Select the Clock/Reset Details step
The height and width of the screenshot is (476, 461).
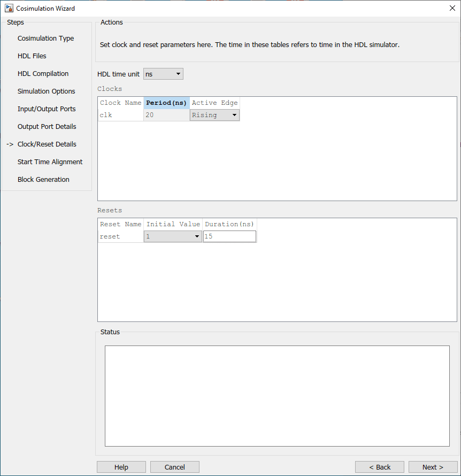(46, 144)
